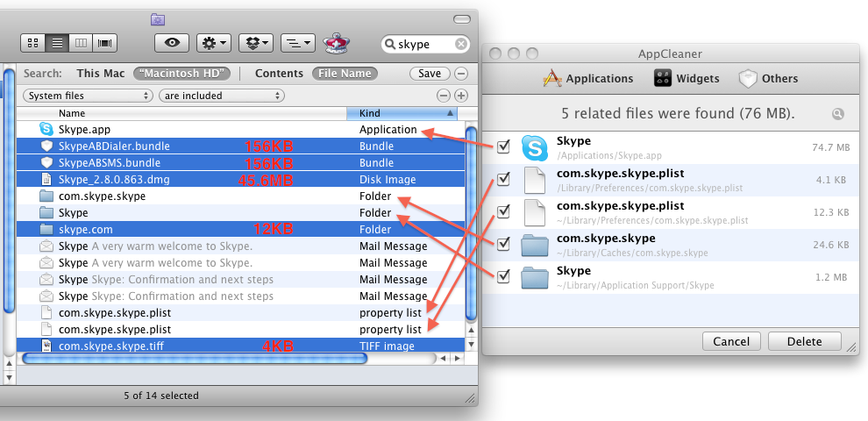This screenshot has height=421, width=868.
Task: Select com.skype.skype.tiff image row
Action: click(240, 346)
